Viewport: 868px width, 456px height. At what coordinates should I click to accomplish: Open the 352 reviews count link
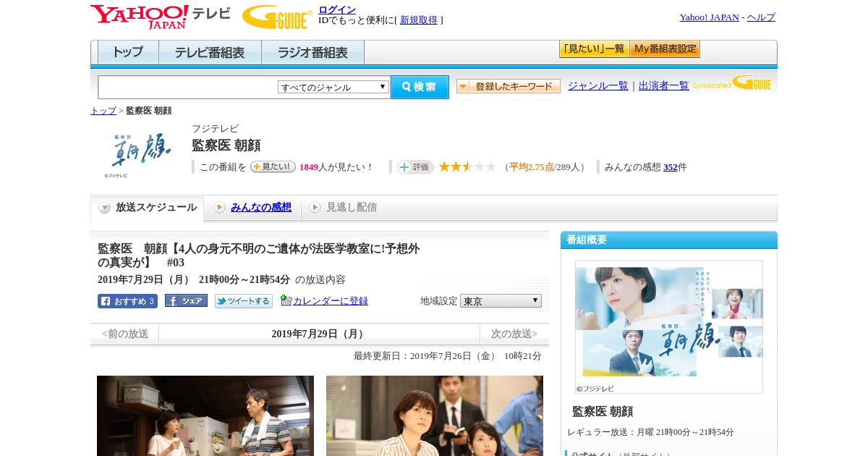click(671, 167)
